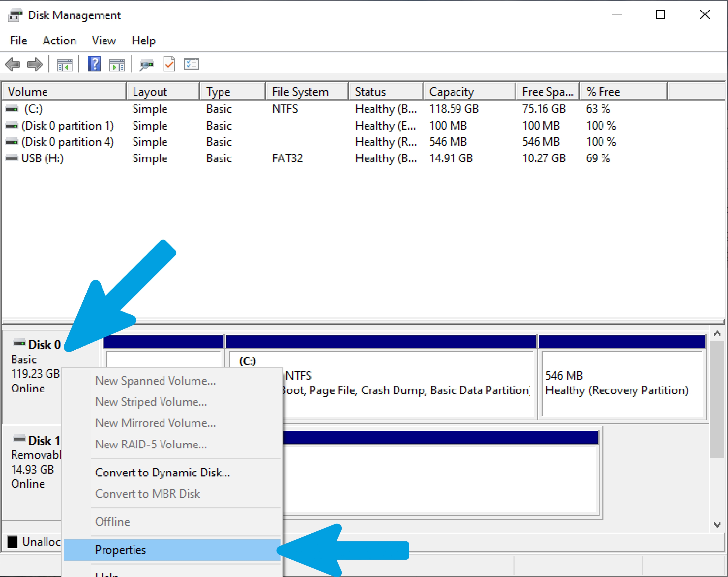728x577 pixels.
Task: Sort by the File System column header
Action: tap(307, 91)
